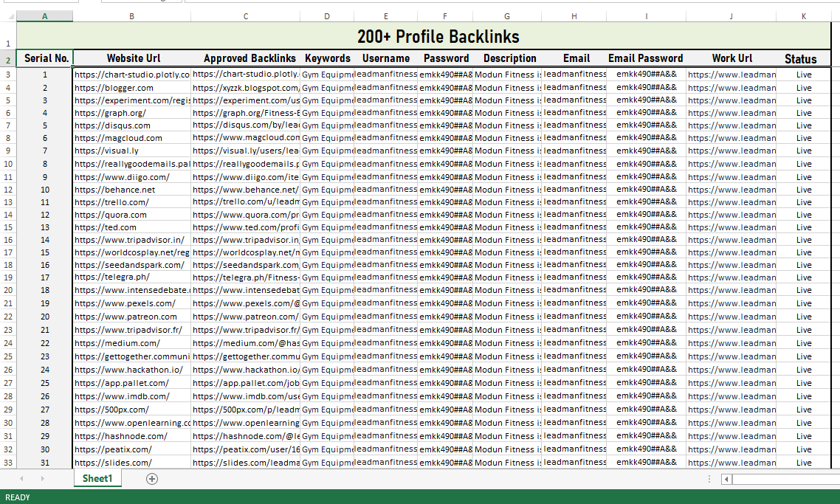Add a new sheet with plus icon
Viewport: 840px width, 504px height.
(x=152, y=479)
